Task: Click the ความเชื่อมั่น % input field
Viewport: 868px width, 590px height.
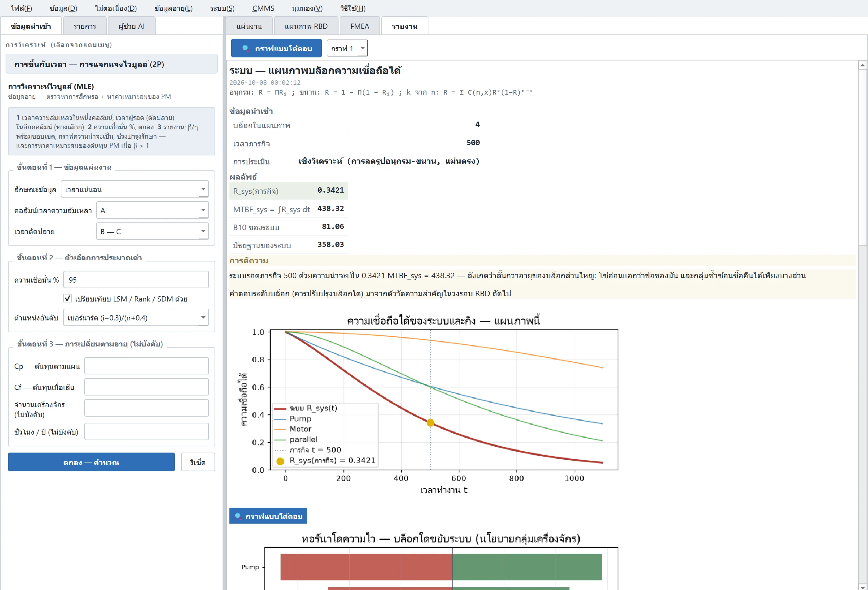Action: (x=136, y=279)
